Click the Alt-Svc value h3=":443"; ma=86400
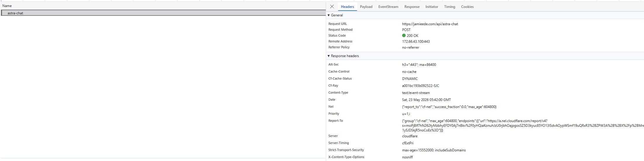 coord(419,65)
